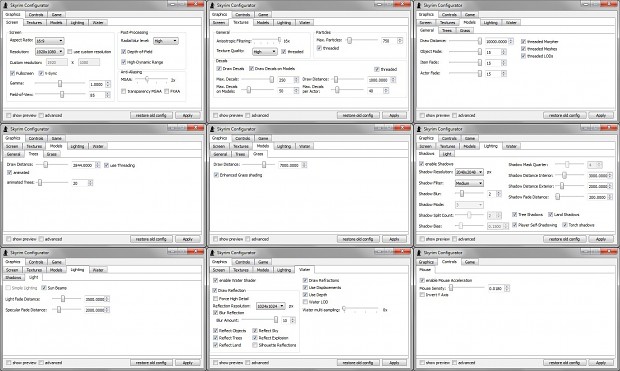Screen dimensions: 620x371
Task: Click the Specular Fade Distance value field
Action: pyautogui.click(x=95, y=310)
